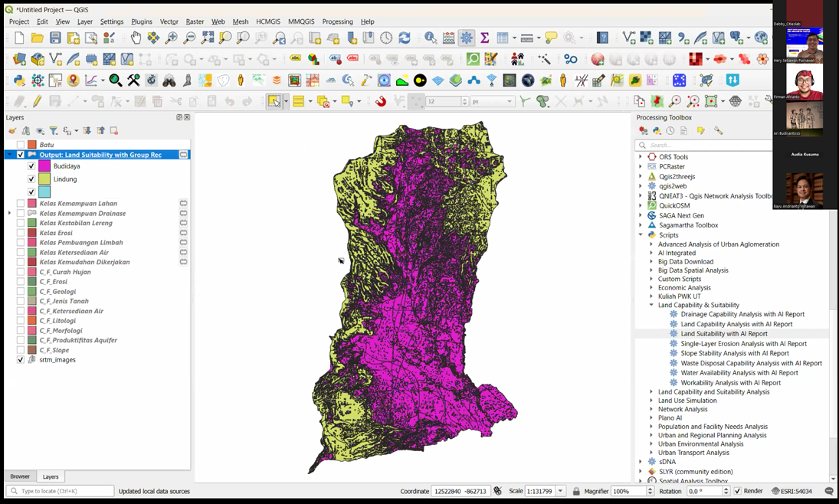Create a new project with the blank page icon

19,38
